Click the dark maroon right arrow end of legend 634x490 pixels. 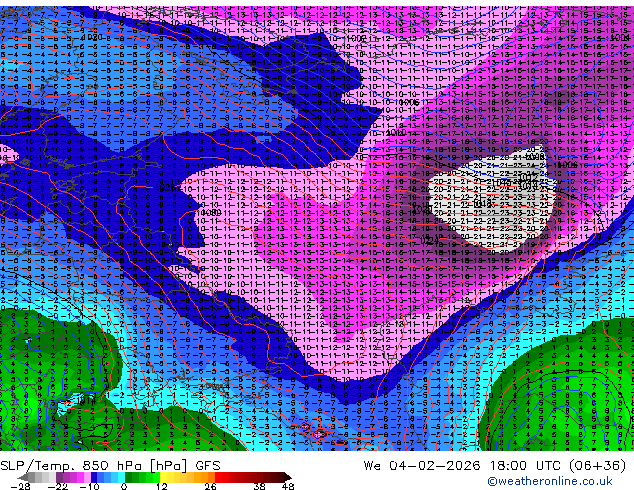click(x=287, y=477)
